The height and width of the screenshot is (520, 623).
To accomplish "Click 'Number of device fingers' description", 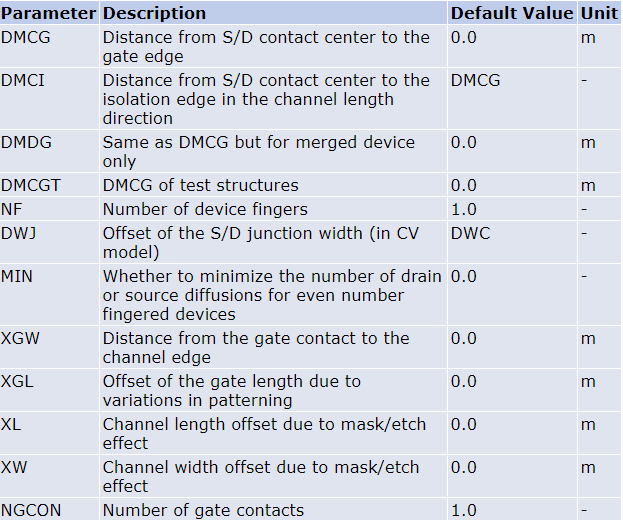I will click(205, 209).
